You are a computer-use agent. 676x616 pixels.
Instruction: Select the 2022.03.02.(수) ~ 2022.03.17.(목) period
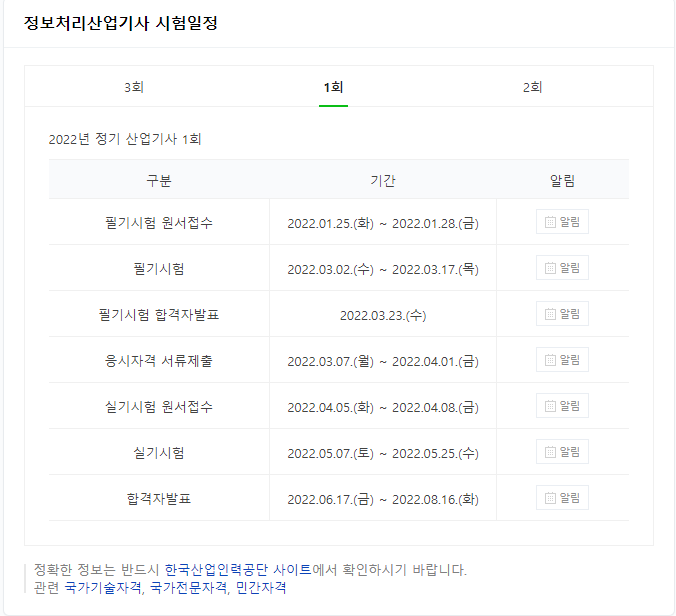383,269
